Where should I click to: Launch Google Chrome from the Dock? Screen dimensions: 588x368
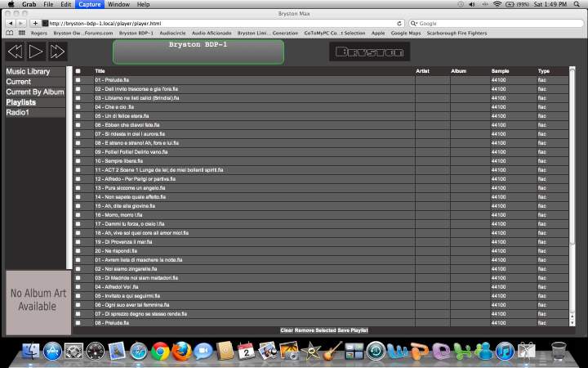pos(160,352)
